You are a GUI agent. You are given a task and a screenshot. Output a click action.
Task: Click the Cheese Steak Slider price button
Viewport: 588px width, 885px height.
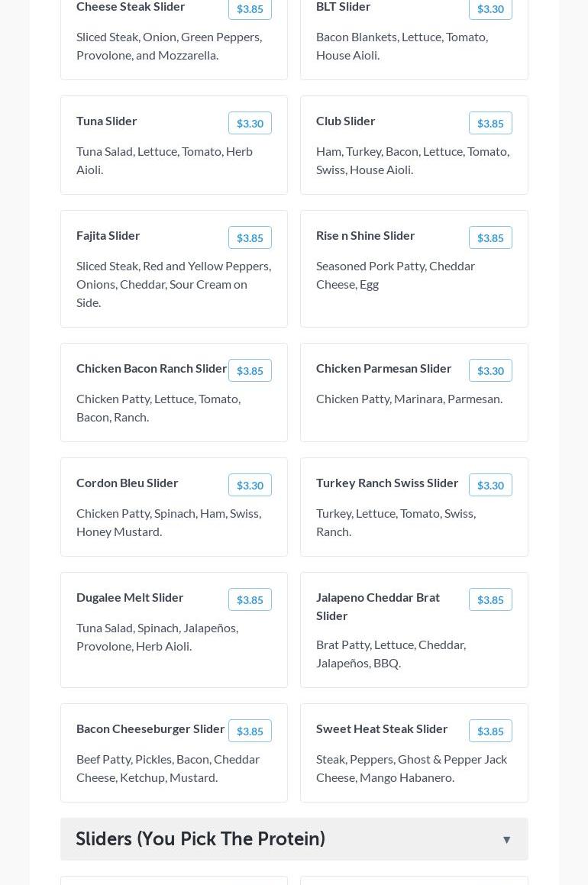point(250,8)
